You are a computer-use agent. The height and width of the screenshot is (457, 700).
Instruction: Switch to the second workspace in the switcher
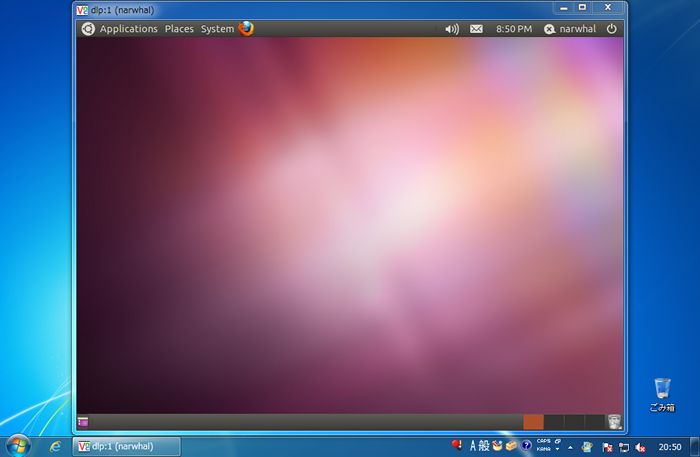[554, 422]
